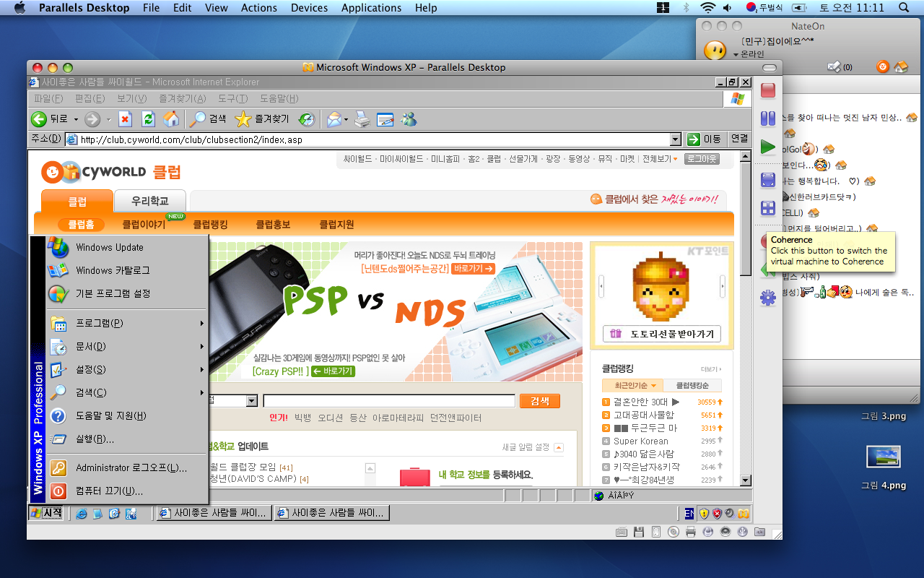Click KT 포인트 banner right arrow
The image size is (924, 578).
723,287
